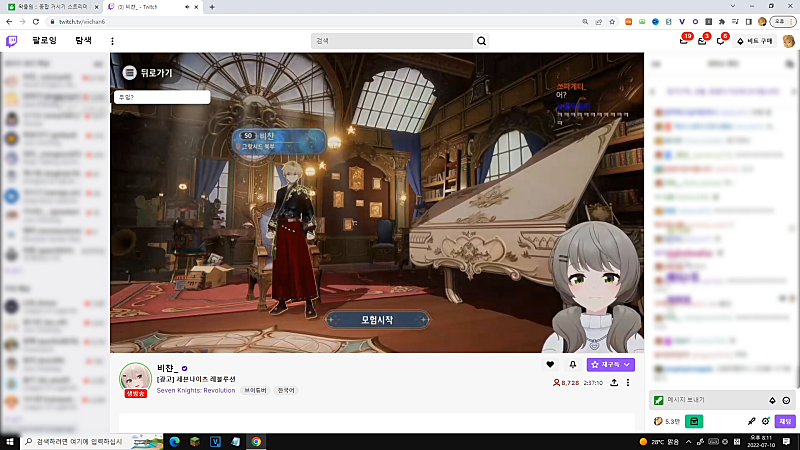The width and height of the screenshot is (800, 450).
Task: Toggle the notification bell for this channel
Action: pos(572,364)
